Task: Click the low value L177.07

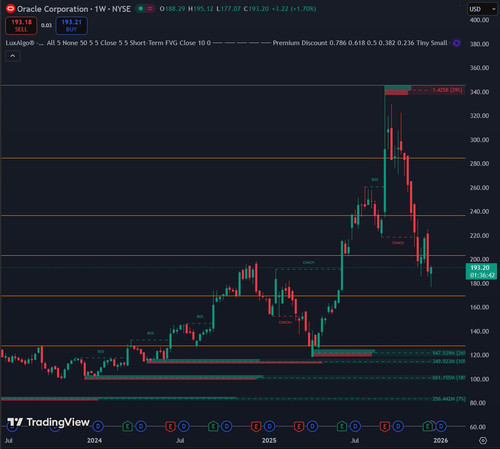Action: coord(229,9)
